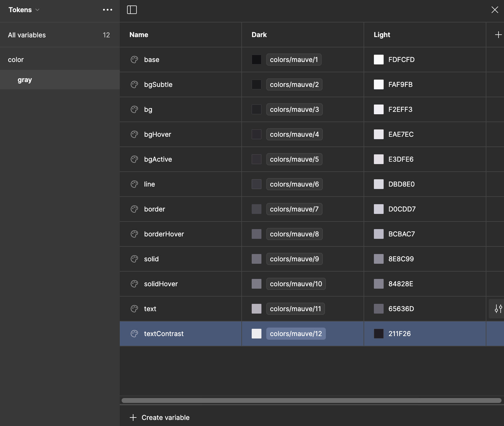The height and width of the screenshot is (426, 504).
Task: Click the palette icon for bgSubtle
Action: (134, 84)
